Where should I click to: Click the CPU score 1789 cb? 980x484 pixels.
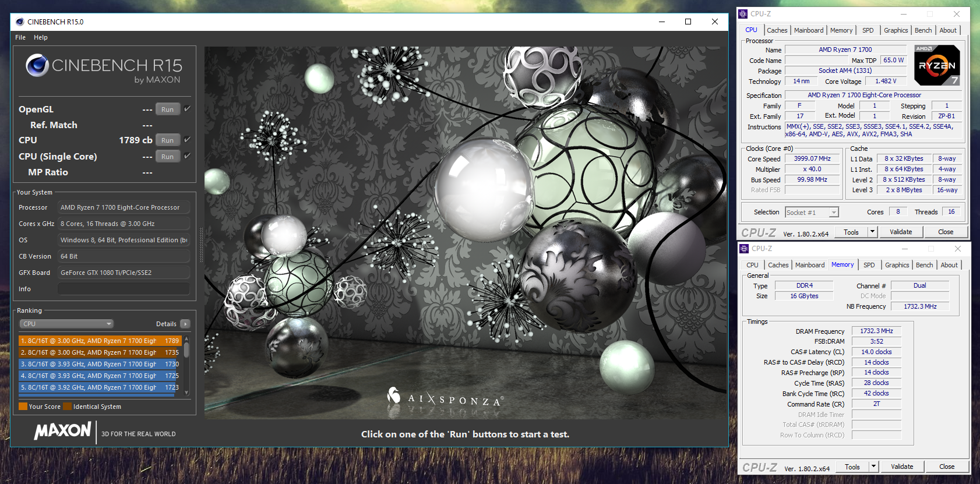tap(136, 140)
